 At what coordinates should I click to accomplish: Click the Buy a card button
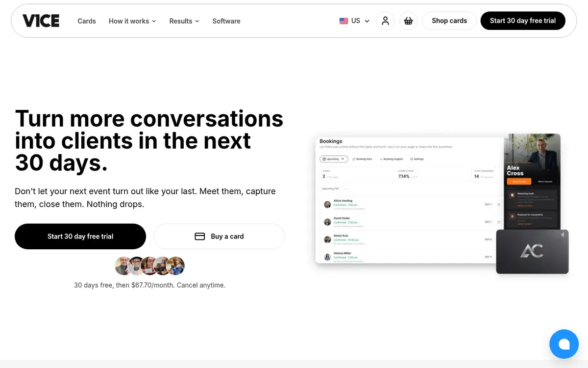tap(219, 237)
